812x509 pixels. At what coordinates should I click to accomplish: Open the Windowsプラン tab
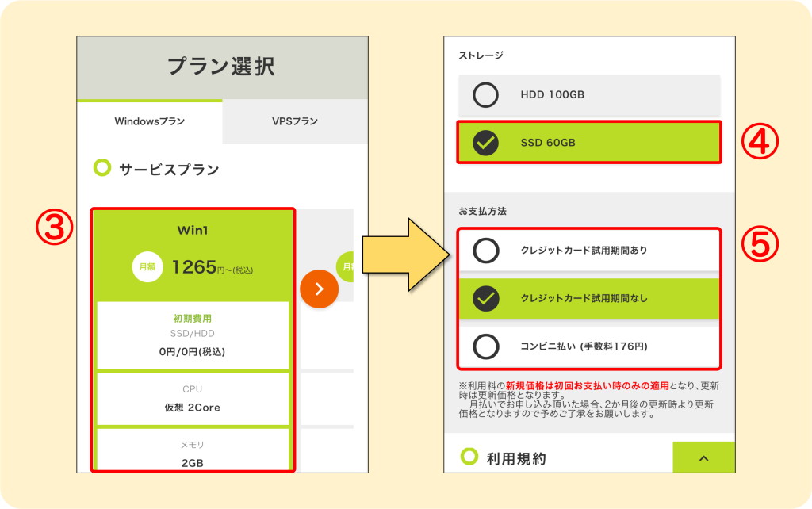pos(150,121)
